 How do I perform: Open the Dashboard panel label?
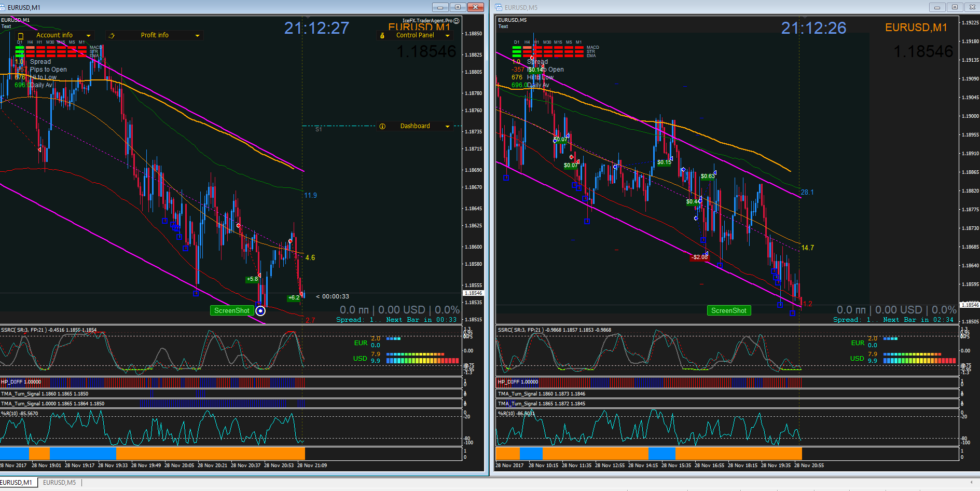coord(415,126)
